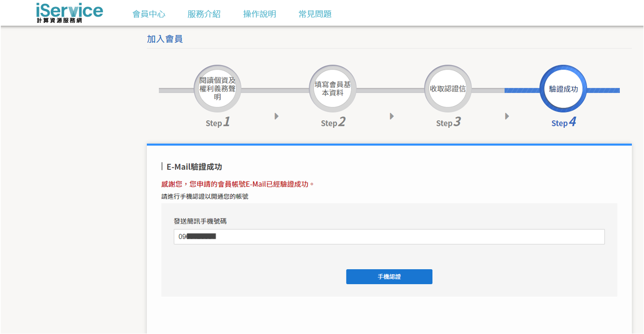Image resolution: width=644 pixels, height=334 pixels.
Task: Click the Step 1 label
Action: pos(217,123)
